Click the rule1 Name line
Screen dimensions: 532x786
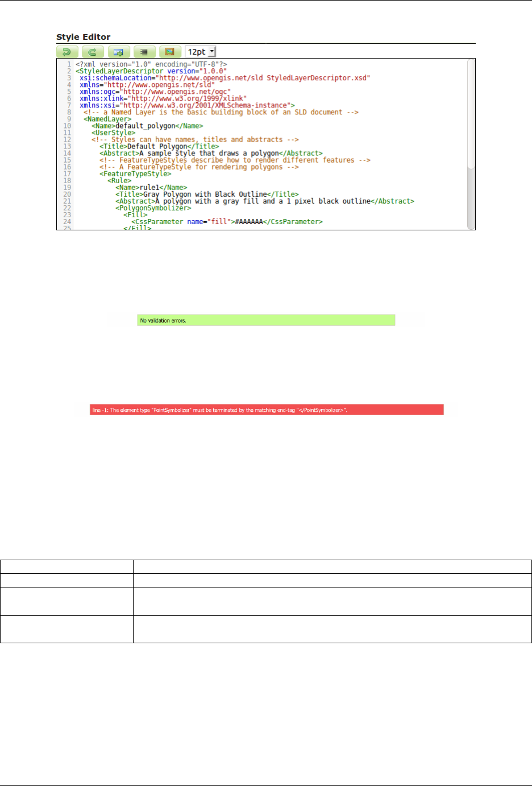click(x=151, y=187)
